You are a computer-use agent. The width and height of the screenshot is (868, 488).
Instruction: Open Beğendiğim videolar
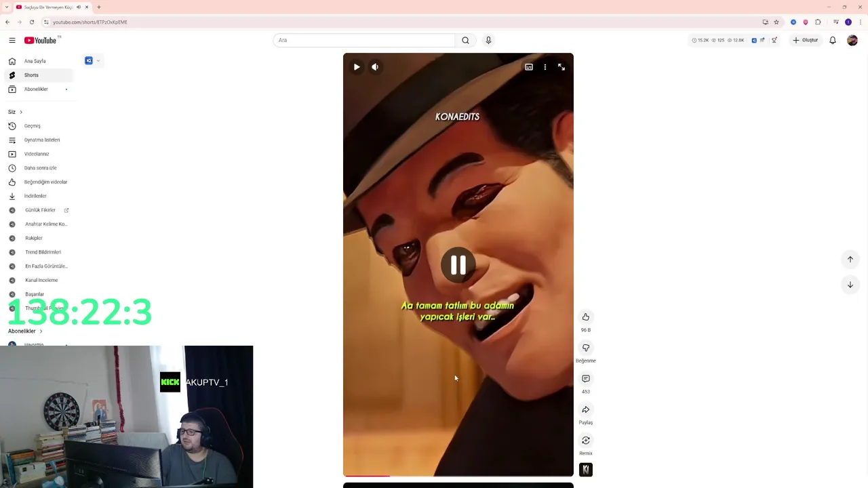pyautogui.click(x=37, y=182)
